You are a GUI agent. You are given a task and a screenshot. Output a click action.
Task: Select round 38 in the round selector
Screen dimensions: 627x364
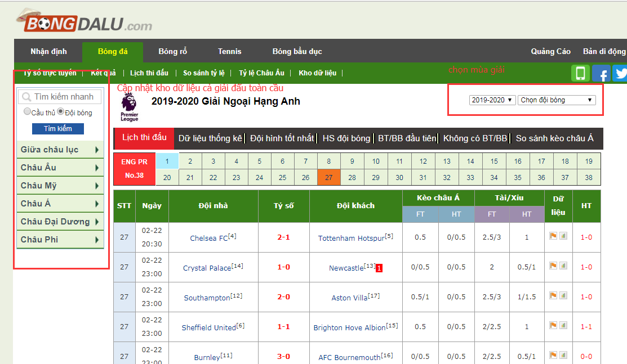(x=589, y=177)
